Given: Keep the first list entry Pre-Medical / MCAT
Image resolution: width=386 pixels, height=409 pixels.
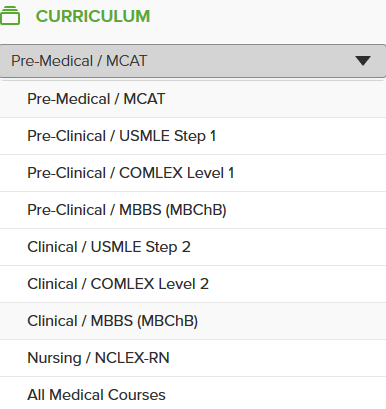Looking at the screenshot, I should [193, 99].
